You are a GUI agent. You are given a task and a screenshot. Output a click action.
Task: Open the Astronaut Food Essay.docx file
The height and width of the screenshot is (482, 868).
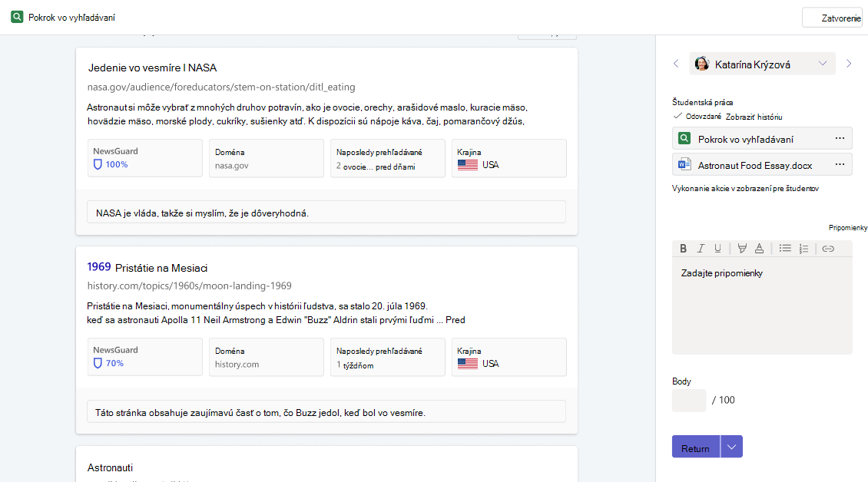762,164
